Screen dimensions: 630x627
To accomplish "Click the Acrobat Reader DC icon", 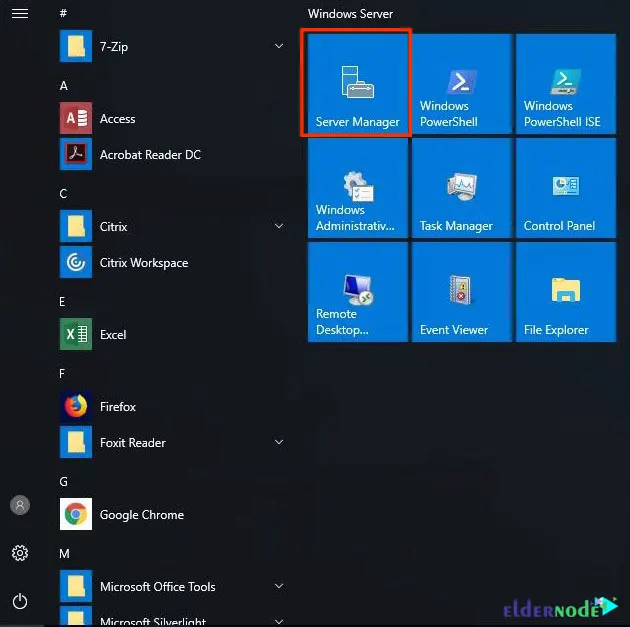I will [76, 154].
